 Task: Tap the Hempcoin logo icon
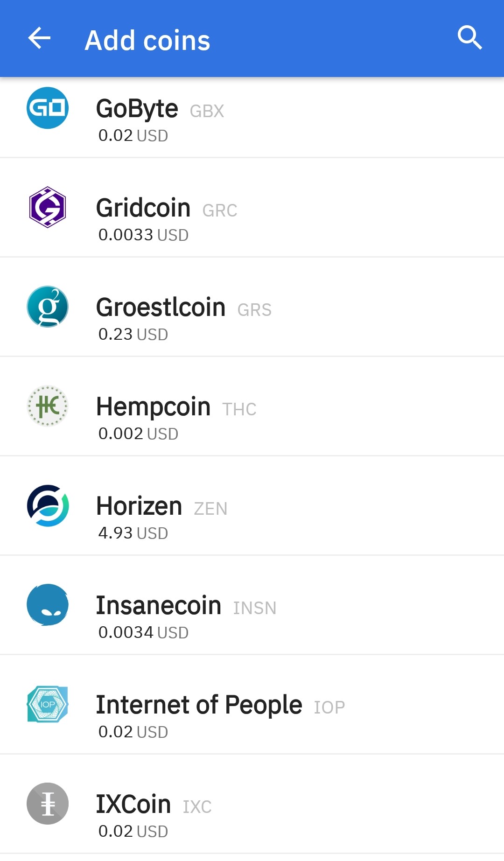48,406
